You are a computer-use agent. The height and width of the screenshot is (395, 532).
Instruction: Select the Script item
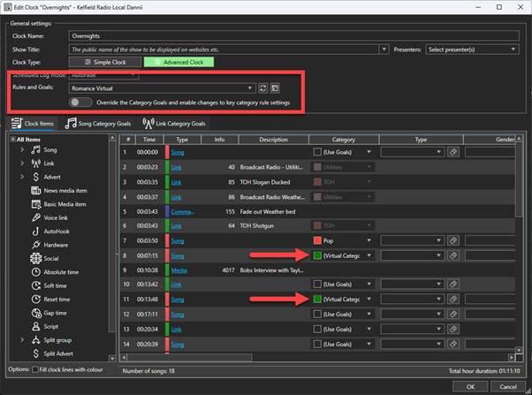click(x=52, y=325)
